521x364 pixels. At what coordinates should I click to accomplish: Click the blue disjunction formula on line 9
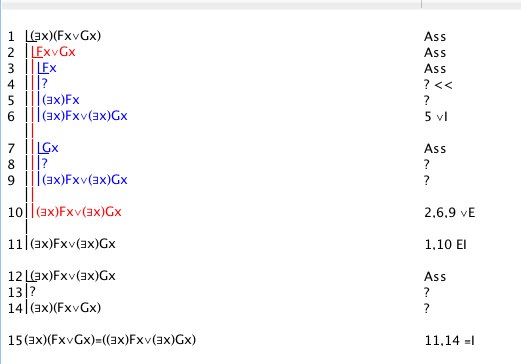85,180
